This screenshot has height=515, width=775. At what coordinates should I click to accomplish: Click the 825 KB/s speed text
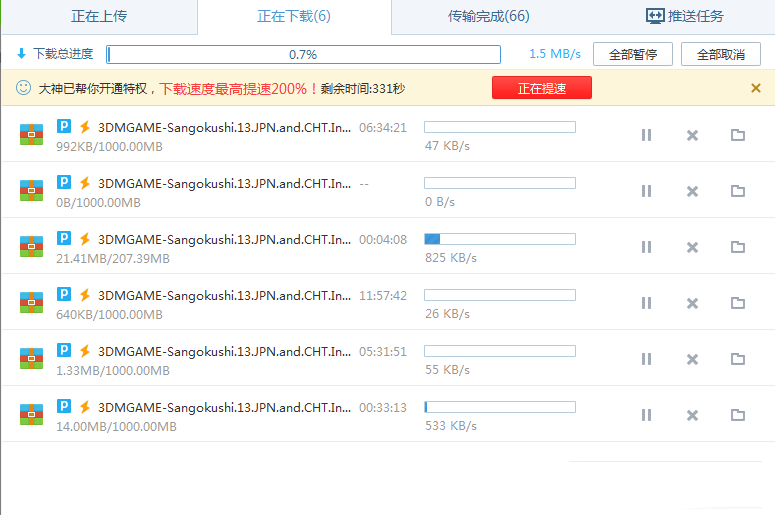tap(451, 258)
